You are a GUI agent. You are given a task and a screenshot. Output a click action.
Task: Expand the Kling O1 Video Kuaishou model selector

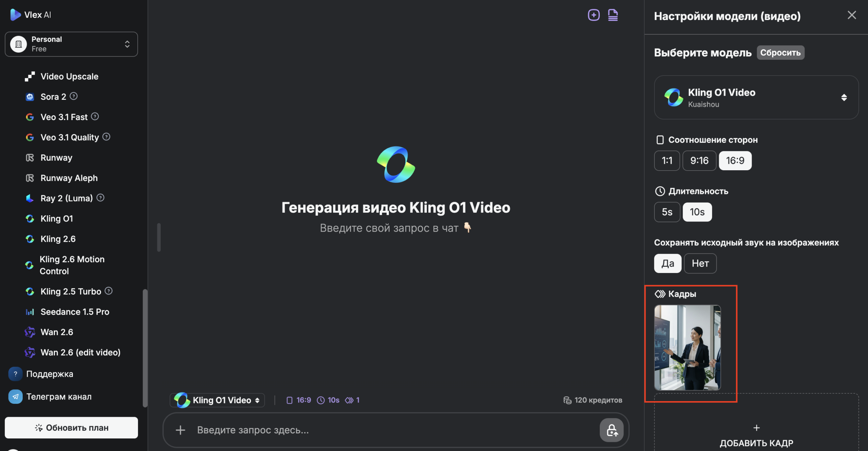pyautogui.click(x=756, y=97)
